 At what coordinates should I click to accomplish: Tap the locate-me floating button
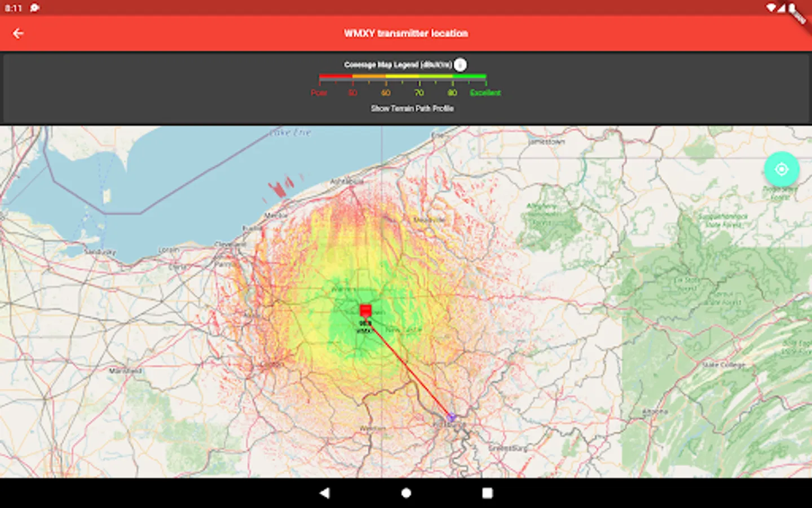tap(782, 169)
